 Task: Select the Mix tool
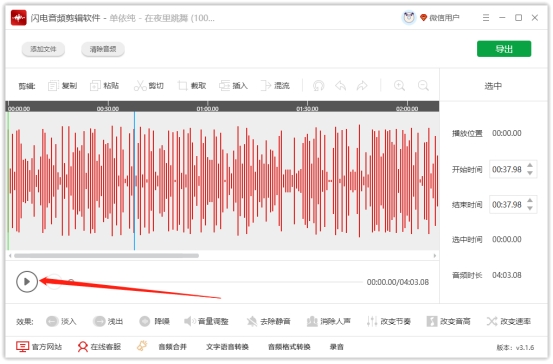(275, 86)
